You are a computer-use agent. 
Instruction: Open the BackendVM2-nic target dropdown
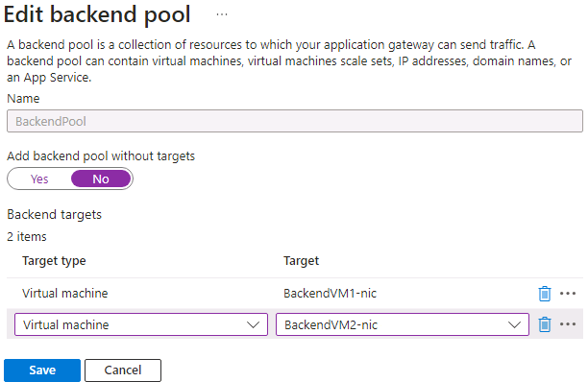403,324
